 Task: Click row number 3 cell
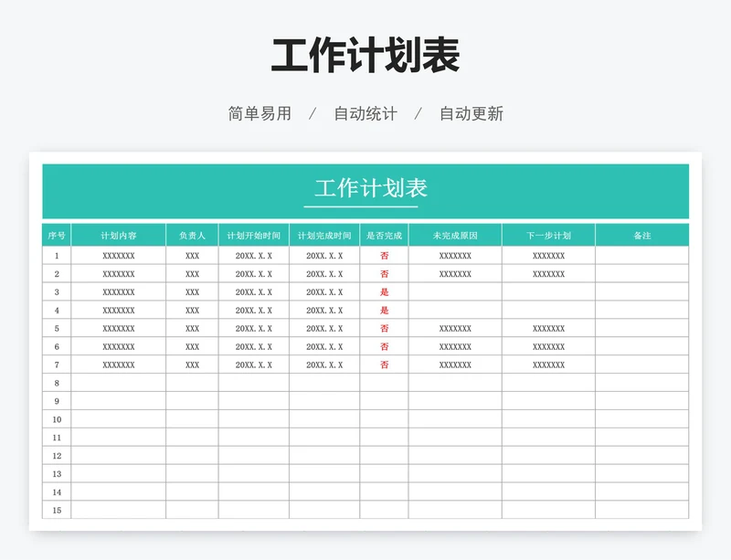(x=57, y=292)
